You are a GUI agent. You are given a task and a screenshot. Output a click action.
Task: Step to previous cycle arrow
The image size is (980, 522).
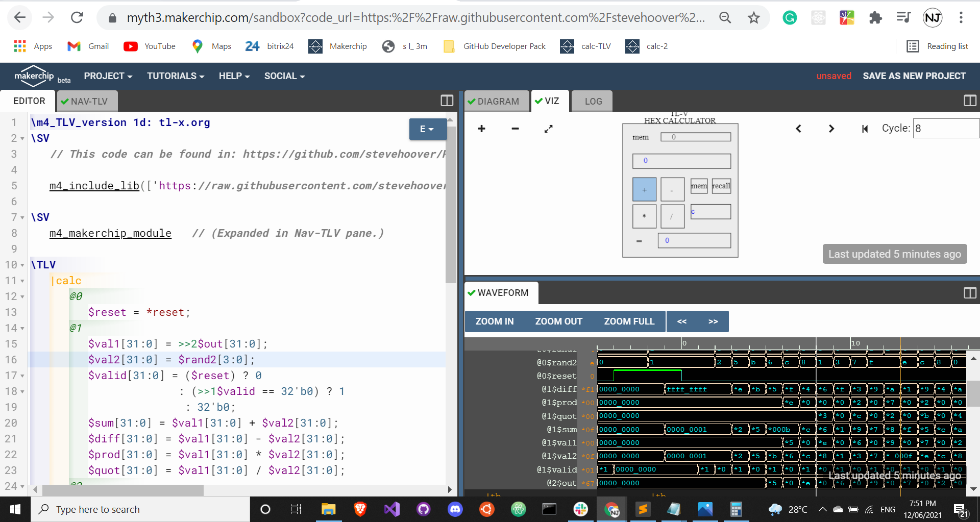coord(799,129)
